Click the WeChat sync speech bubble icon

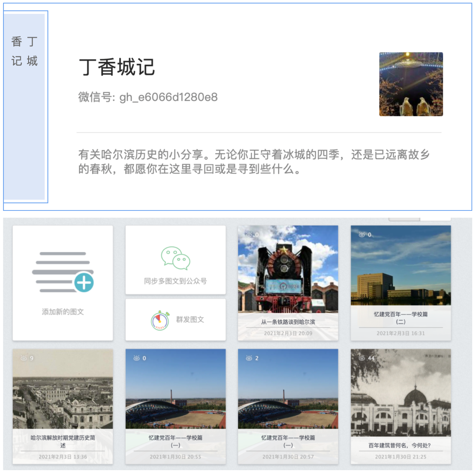(x=175, y=258)
